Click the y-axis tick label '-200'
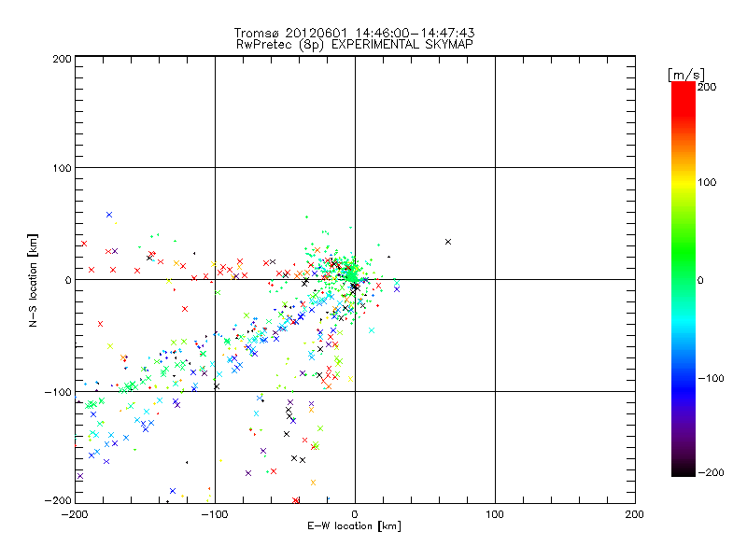747x560 pixels. click(x=58, y=500)
